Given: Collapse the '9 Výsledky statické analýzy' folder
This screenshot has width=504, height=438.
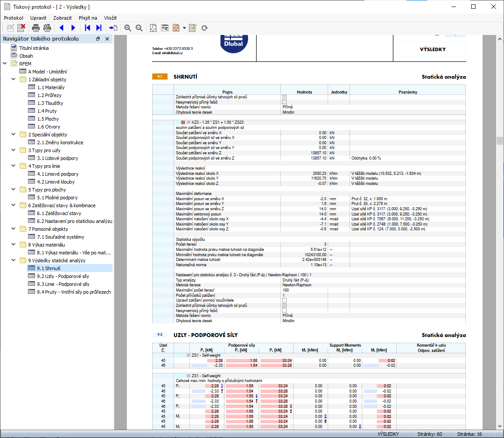Looking at the screenshot, I should coord(13,261).
